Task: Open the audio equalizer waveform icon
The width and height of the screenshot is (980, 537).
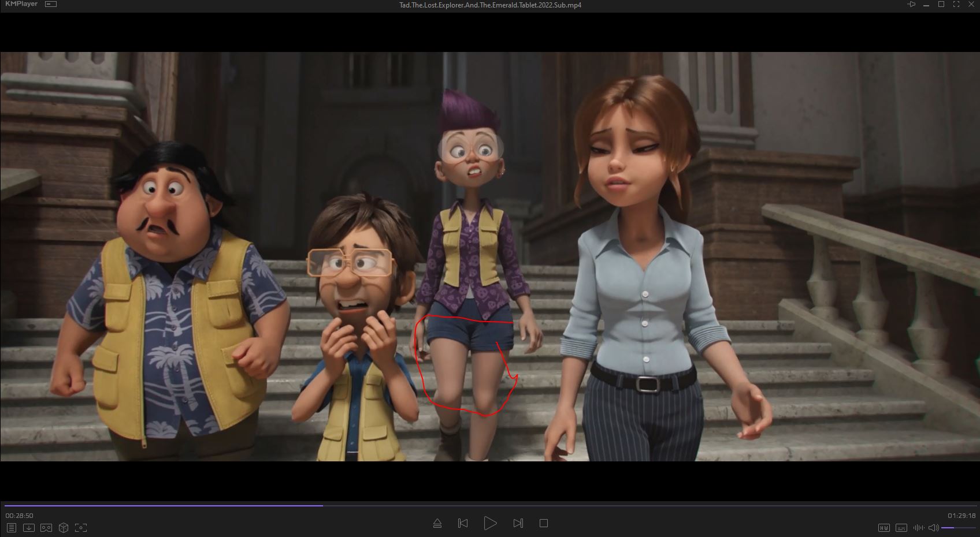Action: (x=918, y=528)
